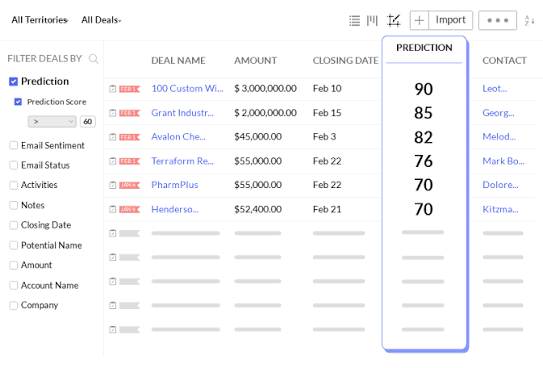Open contact Dolore...

(x=500, y=185)
